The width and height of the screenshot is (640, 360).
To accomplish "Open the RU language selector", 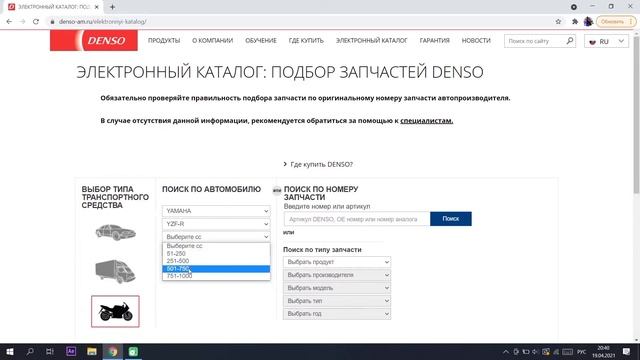I will point(606,41).
